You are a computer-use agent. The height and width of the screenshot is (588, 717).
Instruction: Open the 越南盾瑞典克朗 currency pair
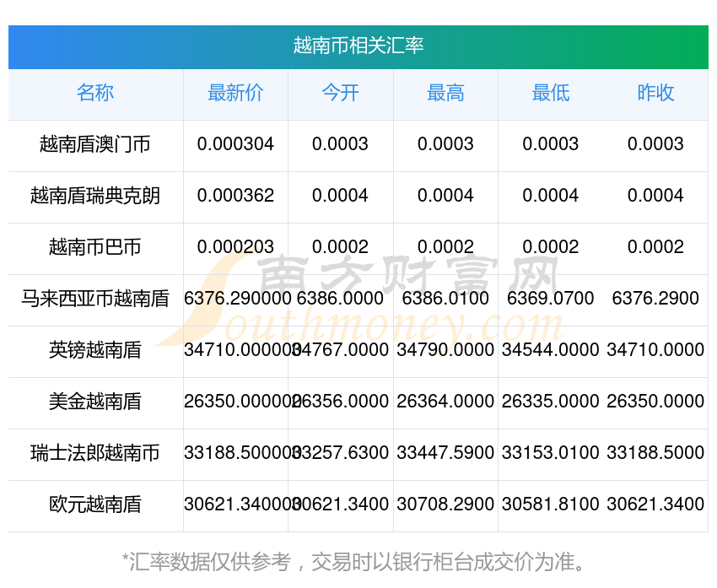(x=95, y=196)
